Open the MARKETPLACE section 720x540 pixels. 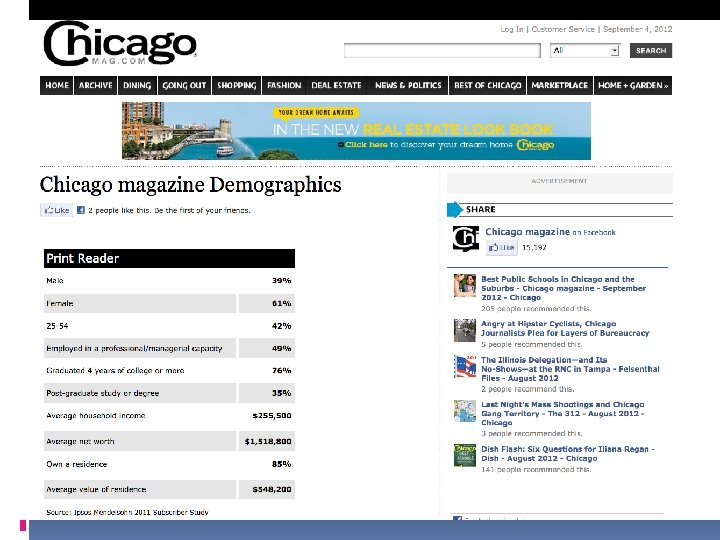pyautogui.click(x=560, y=85)
